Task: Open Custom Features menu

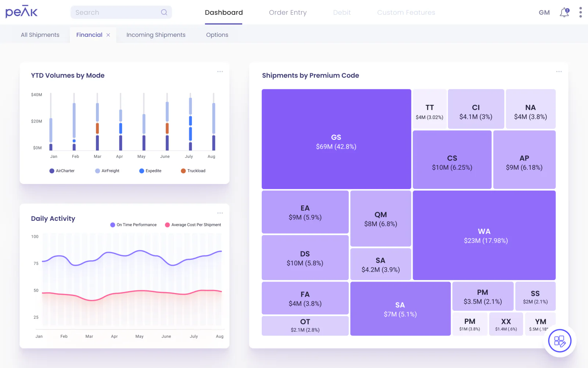Action: click(406, 13)
